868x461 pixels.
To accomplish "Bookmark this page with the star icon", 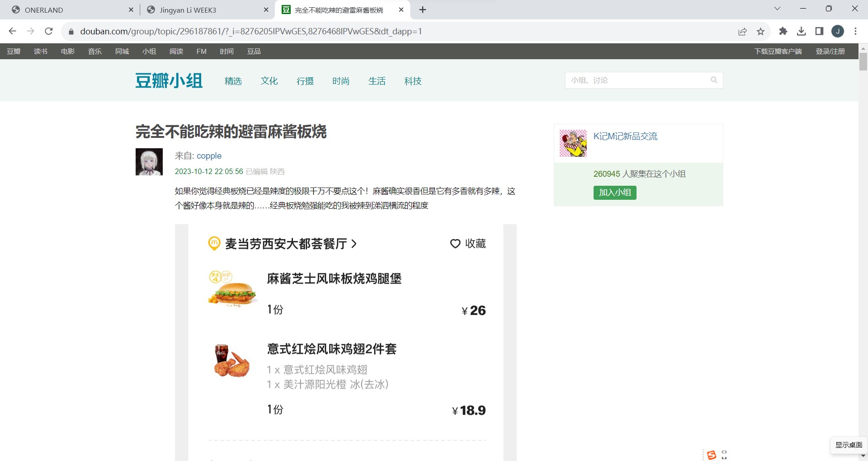I will [761, 31].
